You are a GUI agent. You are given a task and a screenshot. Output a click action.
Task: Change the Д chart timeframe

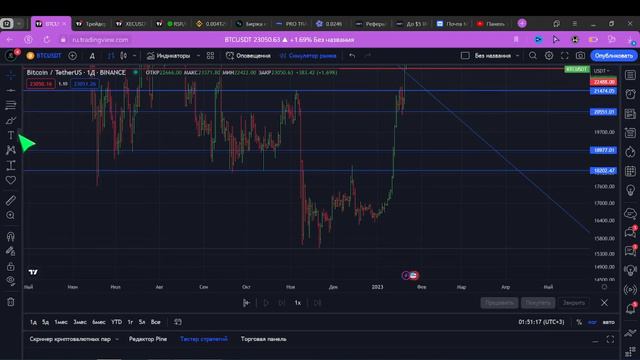click(92, 56)
